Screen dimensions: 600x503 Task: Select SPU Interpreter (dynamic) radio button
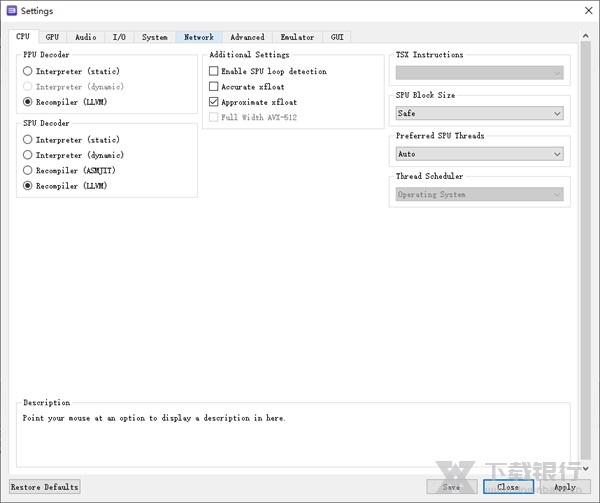[28, 155]
